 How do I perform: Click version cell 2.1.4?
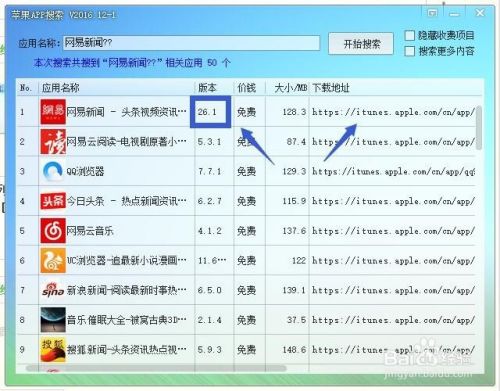point(209,320)
